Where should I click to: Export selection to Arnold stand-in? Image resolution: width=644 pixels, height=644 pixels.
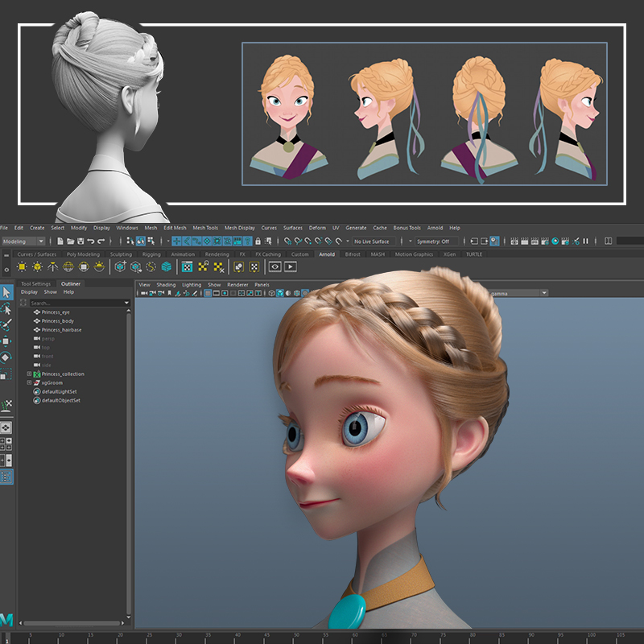click(135, 267)
